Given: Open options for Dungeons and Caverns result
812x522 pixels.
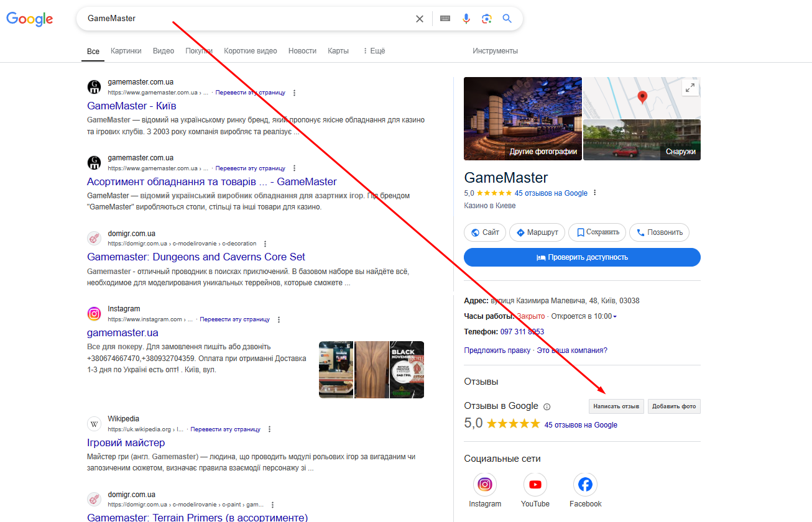Looking at the screenshot, I should pos(265,244).
